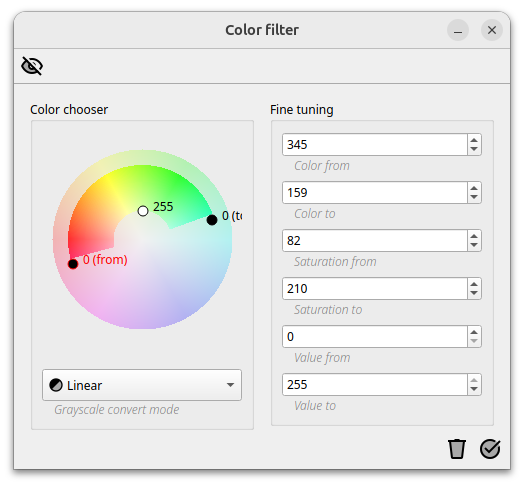Click the Saturation from label
Image resolution: width=524 pixels, height=486 pixels.
[x=335, y=262]
